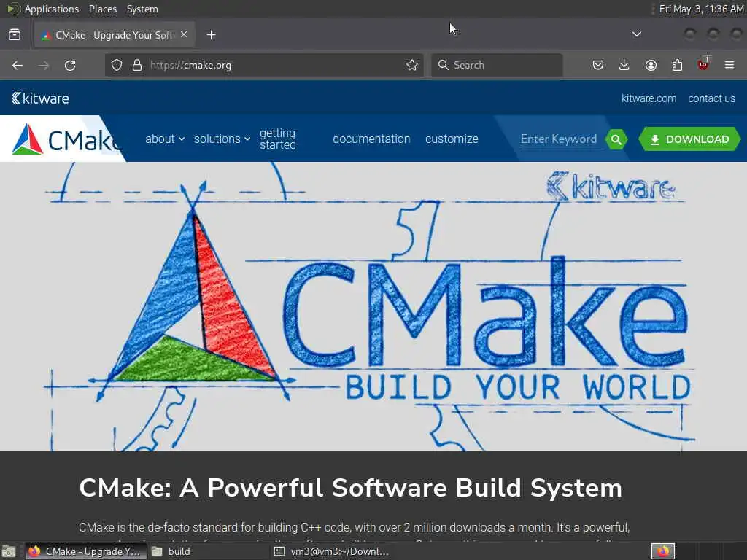Go to the CMake logo home link

(x=63, y=139)
